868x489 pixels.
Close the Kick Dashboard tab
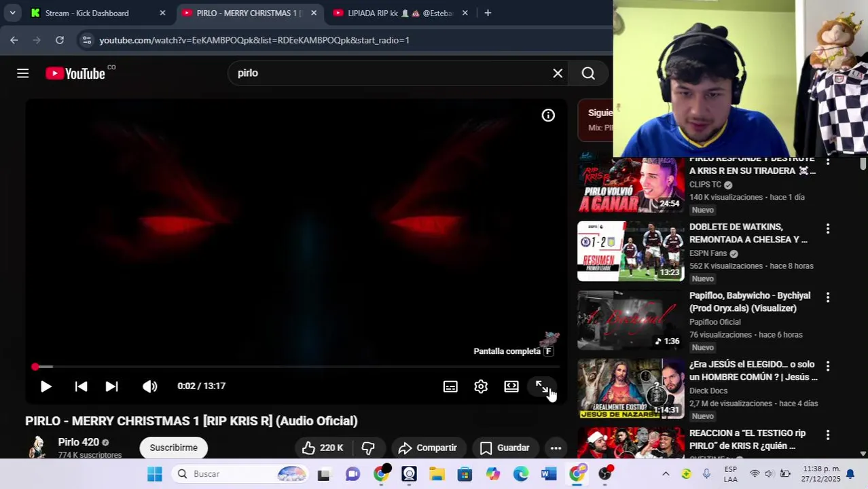(x=162, y=13)
